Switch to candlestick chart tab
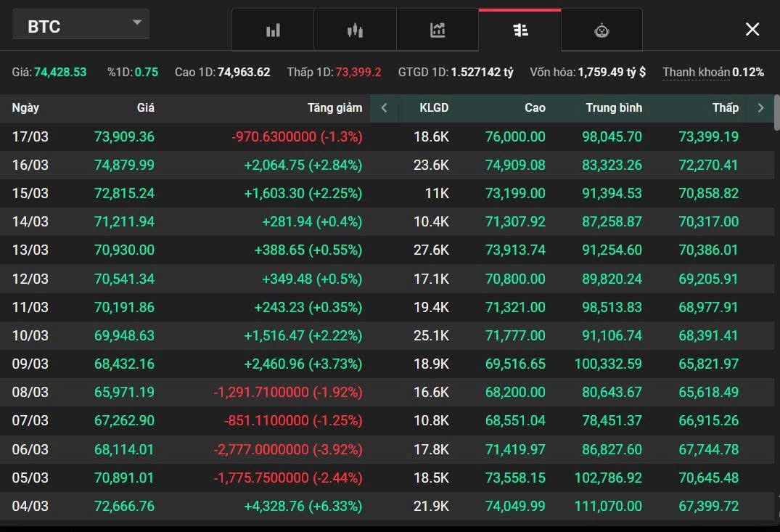Image resolution: width=780 pixels, height=532 pixels. pyautogui.click(x=355, y=30)
